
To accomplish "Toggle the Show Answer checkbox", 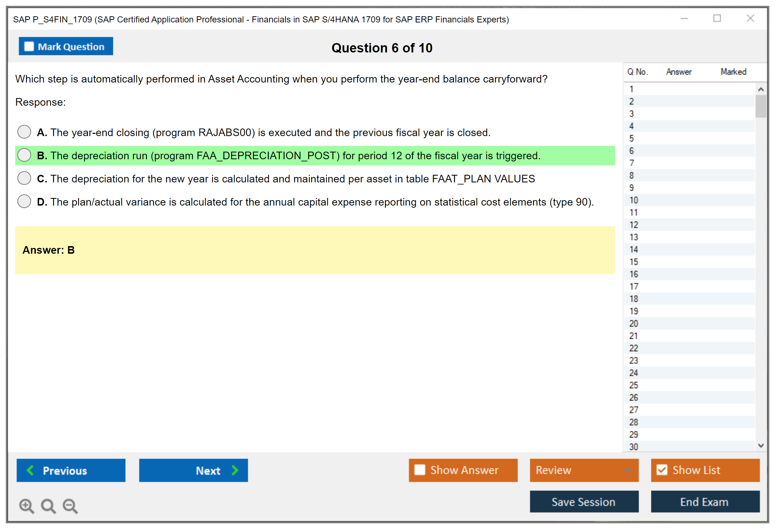I will [420, 470].
